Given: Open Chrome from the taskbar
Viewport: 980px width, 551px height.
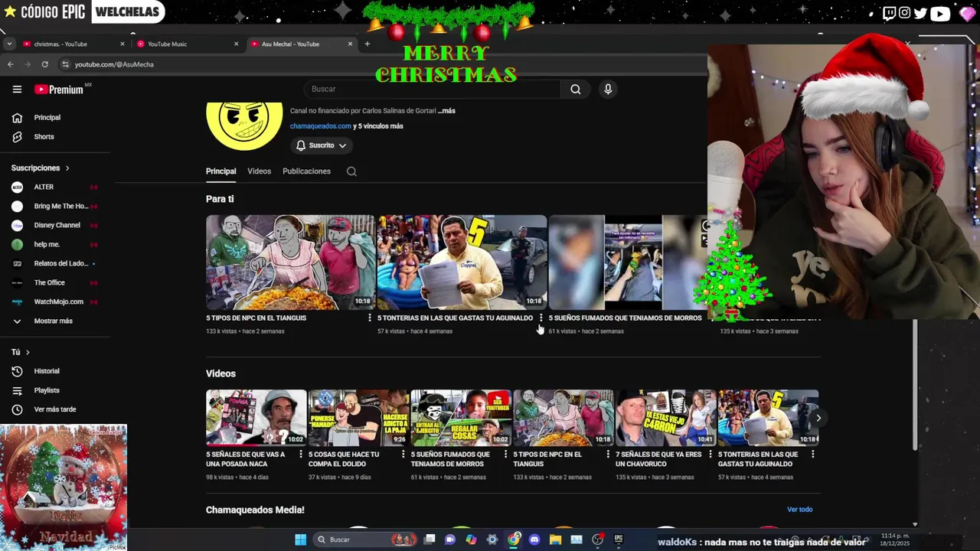Looking at the screenshot, I should tap(514, 540).
